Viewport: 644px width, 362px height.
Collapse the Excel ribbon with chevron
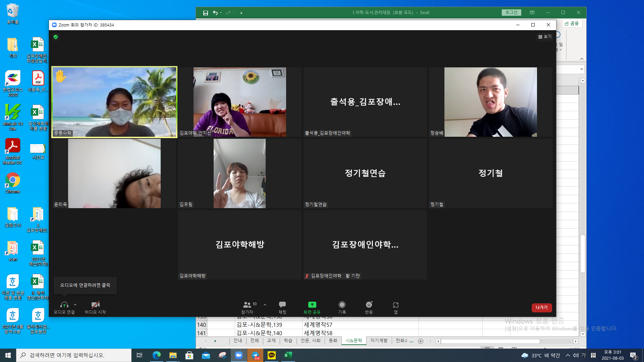click(x=582, y=59)
